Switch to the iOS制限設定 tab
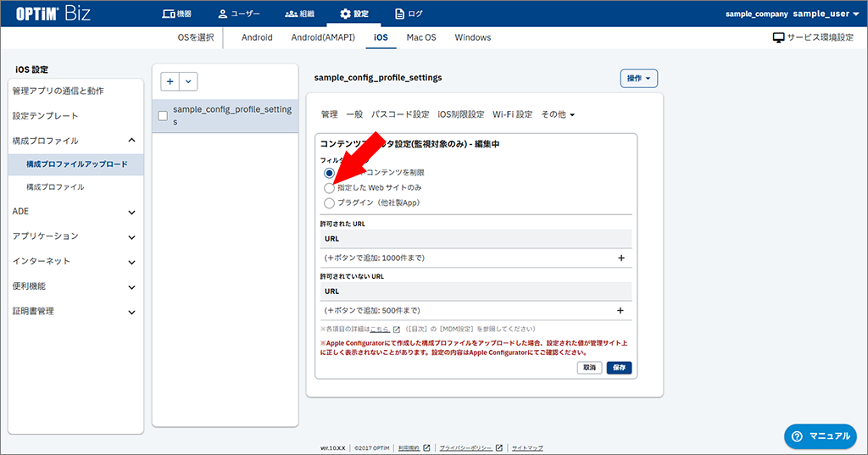868x455 pixels. pyautogui.click(x=461, y=114)
